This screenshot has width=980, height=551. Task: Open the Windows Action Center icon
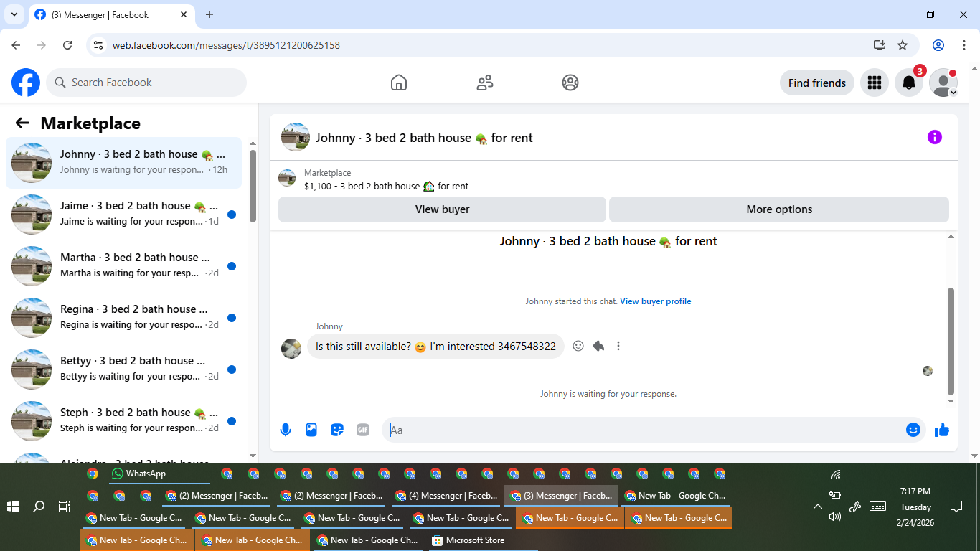[x=956, y=507]
